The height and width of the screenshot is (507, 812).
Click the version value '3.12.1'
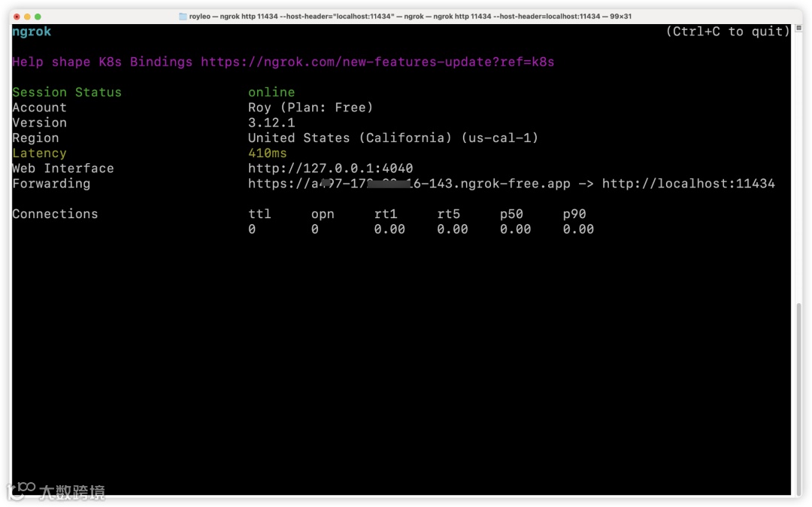pyautogui.click(x=271, y=123)
